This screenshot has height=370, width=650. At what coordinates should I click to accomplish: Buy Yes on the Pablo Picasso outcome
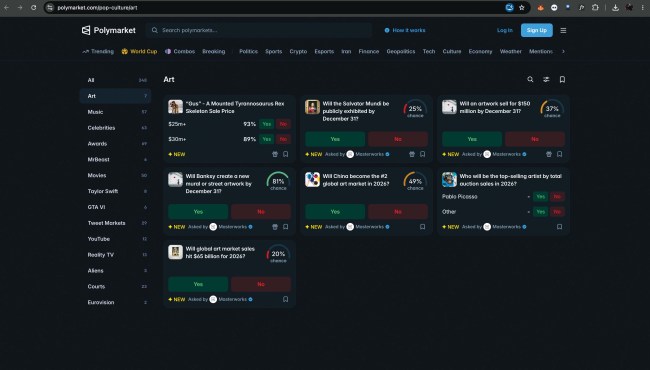pyautogui.click(x=540, y=196)
